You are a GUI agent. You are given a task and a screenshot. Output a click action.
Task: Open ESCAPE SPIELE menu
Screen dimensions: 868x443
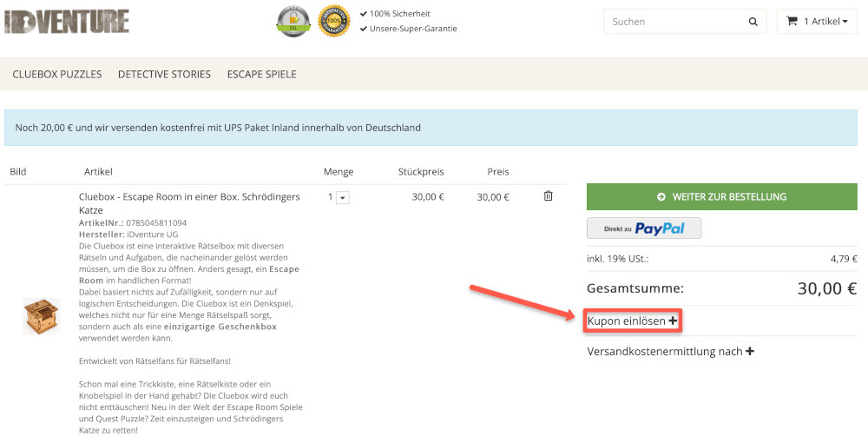262,74
